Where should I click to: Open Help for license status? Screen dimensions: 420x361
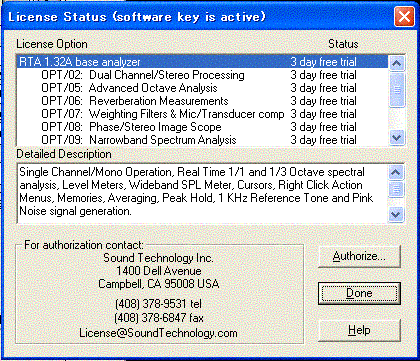tap(359, 330)
